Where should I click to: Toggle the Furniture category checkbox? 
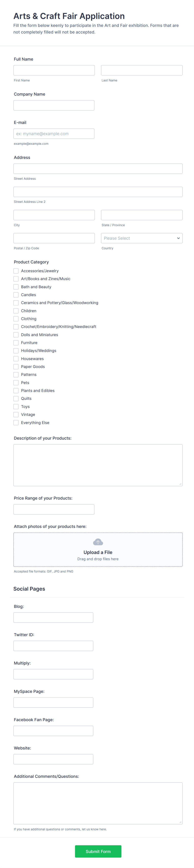16,342
